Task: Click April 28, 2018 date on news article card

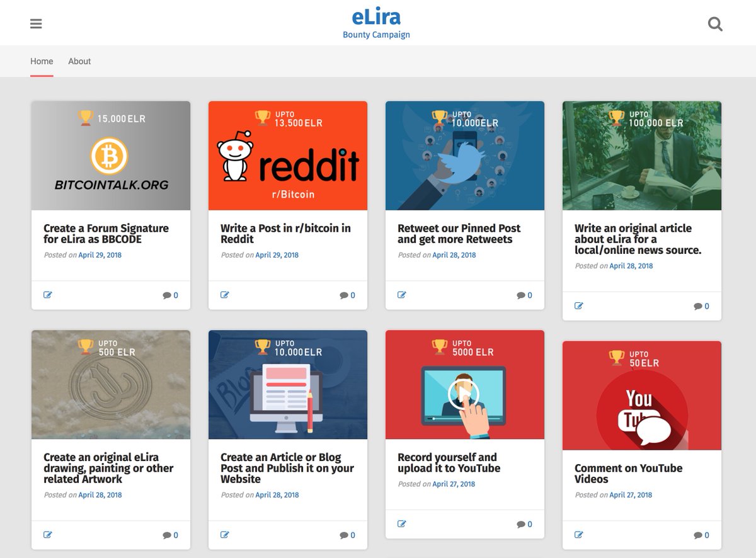Action: pyautogui.click(x=631, y=266)
